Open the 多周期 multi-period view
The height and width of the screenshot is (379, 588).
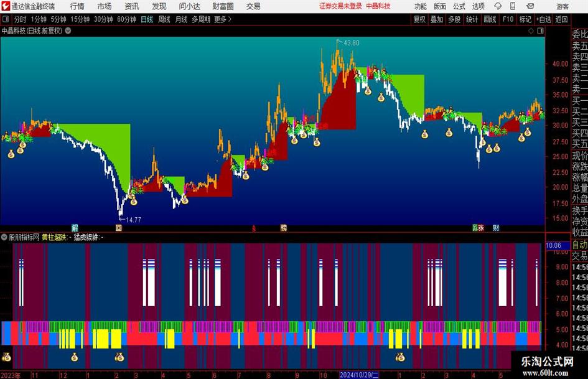(x=201, y=19)
